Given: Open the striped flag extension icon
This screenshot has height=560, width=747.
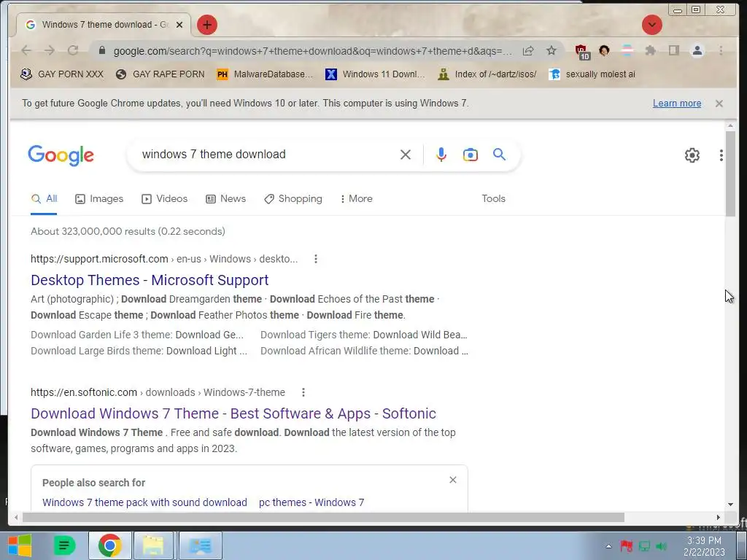Looking at the screenshot, I should click(x=627, y=50).
